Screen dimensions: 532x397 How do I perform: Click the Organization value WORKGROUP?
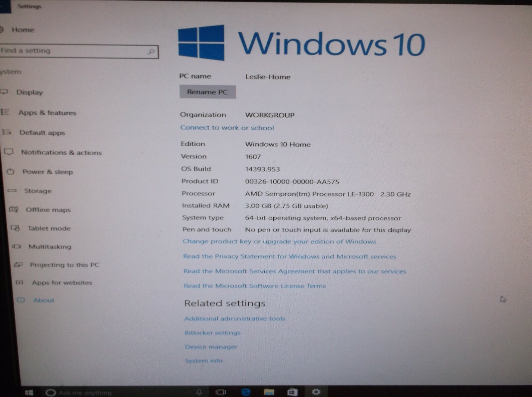(x=270, y=115)
